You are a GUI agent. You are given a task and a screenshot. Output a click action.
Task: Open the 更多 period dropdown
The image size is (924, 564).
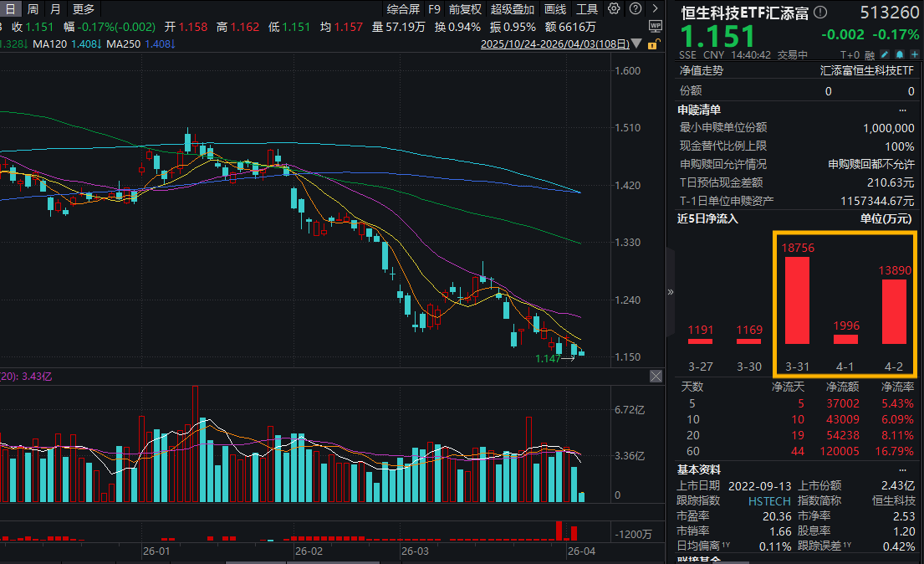pos(84,9)
